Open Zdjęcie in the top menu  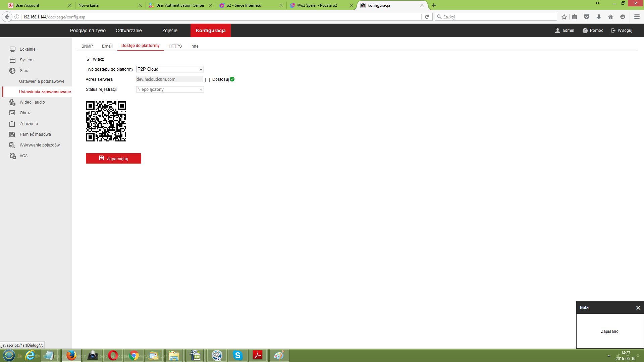click(x=170, y=31)
